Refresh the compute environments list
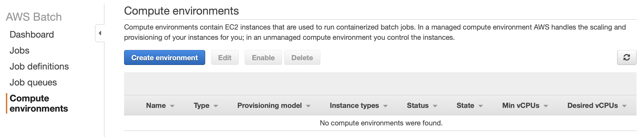Screen dimensions: 644x137 tap(627, 58)
